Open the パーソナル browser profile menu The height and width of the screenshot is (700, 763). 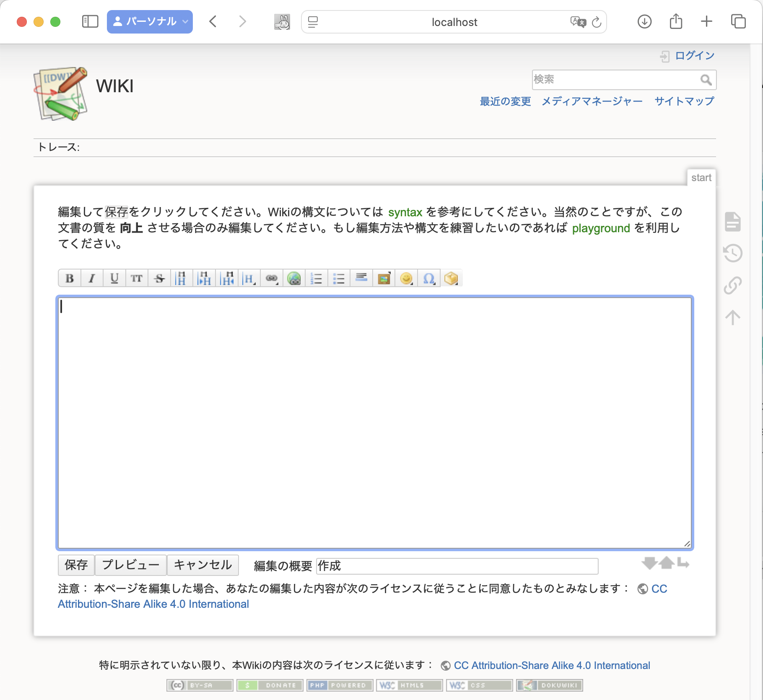150,21
